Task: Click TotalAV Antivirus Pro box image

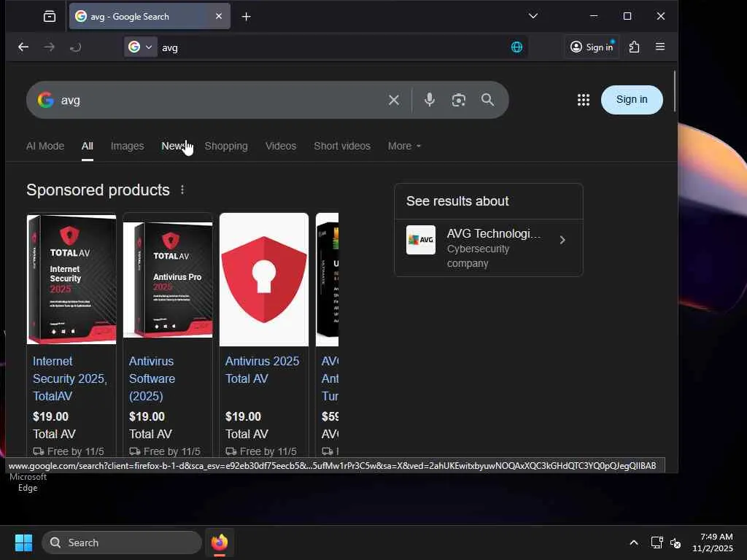Action: (x=168, y=279)
